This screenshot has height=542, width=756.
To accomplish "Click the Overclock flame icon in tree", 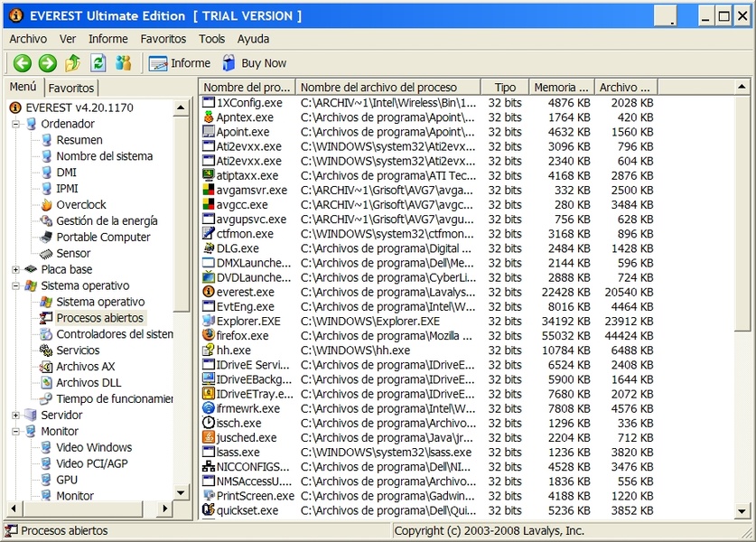I will [x=46, y=205].
